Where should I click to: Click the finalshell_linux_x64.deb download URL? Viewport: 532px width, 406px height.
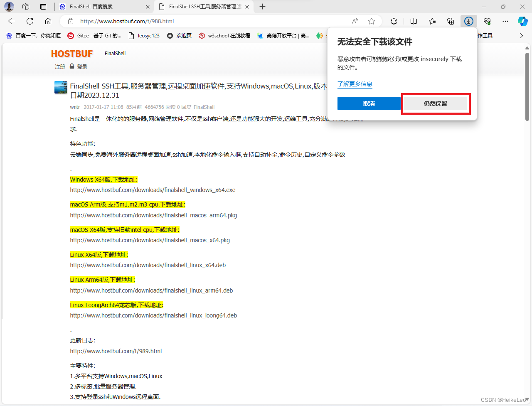148,265
